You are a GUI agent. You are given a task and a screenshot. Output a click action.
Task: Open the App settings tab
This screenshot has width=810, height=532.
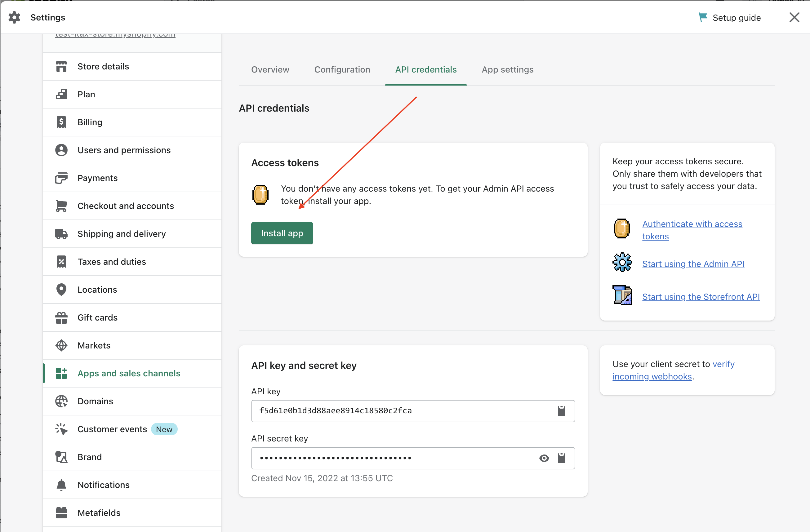507,69
